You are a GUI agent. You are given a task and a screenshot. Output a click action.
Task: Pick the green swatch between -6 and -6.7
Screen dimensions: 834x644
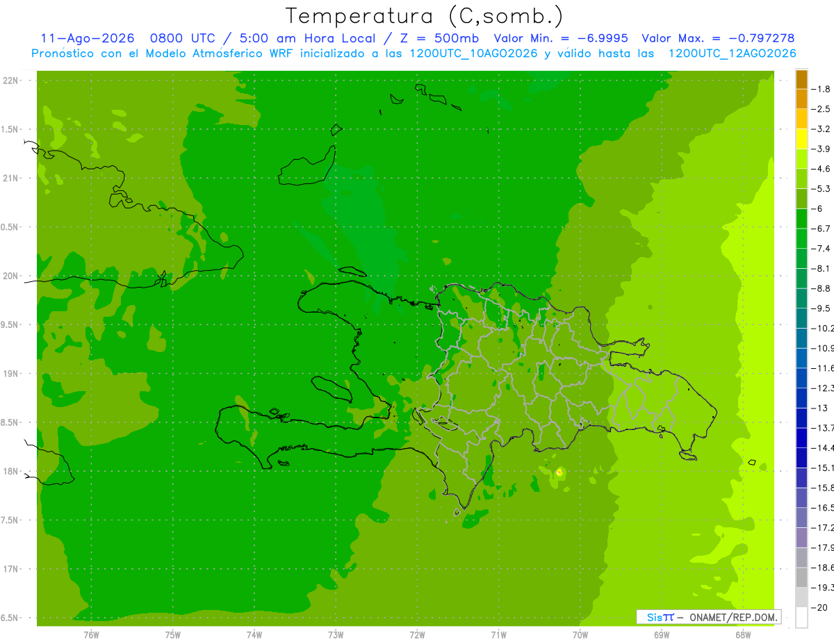801,219
